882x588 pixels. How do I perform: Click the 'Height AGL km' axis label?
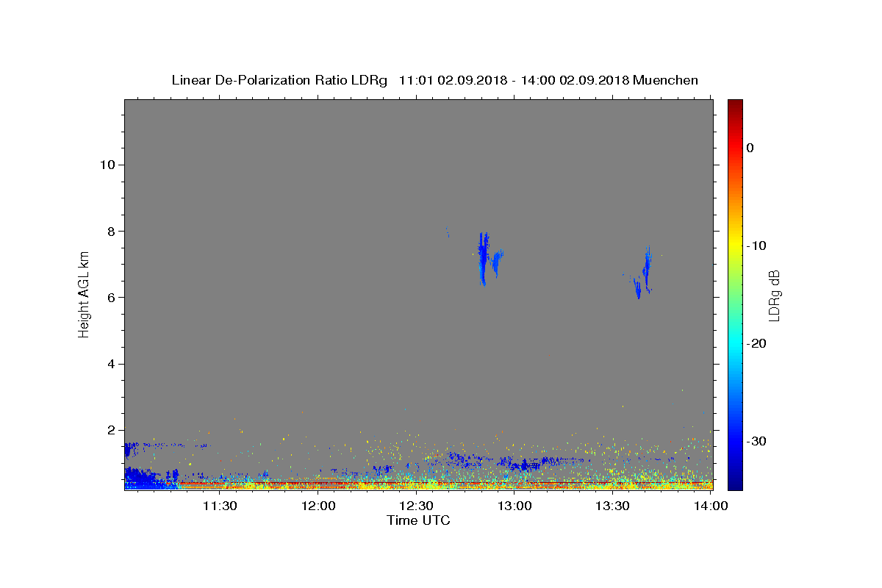[84, 295]
